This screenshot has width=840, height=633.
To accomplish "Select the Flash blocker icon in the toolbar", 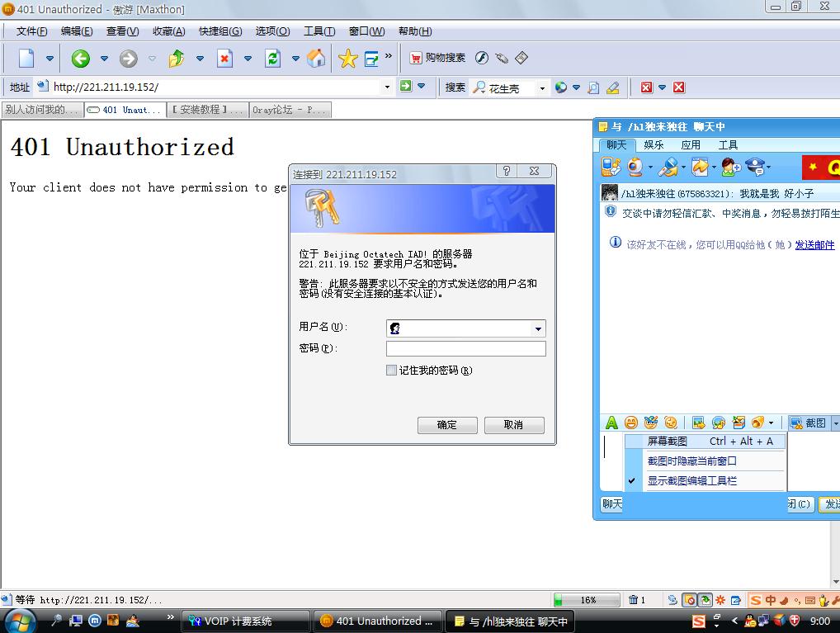I will pyautogui.click(x=481, y=59).
